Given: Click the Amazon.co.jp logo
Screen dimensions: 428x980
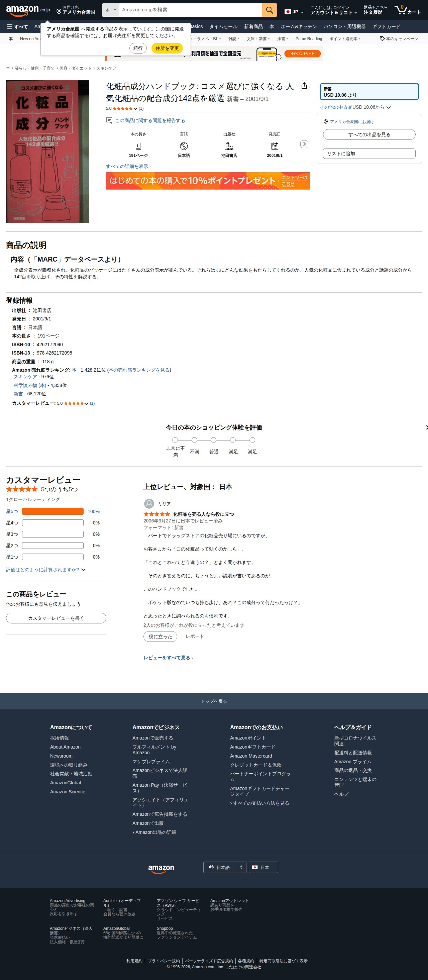Looking at the screenshot, I should click(x=28, y=10).
